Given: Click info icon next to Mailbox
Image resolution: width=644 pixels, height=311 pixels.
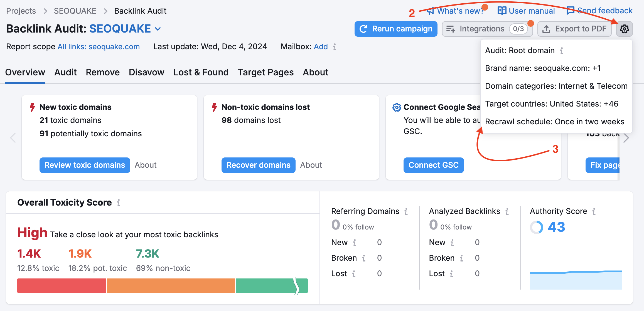Looking at the screenshot, I should (335, 47).
